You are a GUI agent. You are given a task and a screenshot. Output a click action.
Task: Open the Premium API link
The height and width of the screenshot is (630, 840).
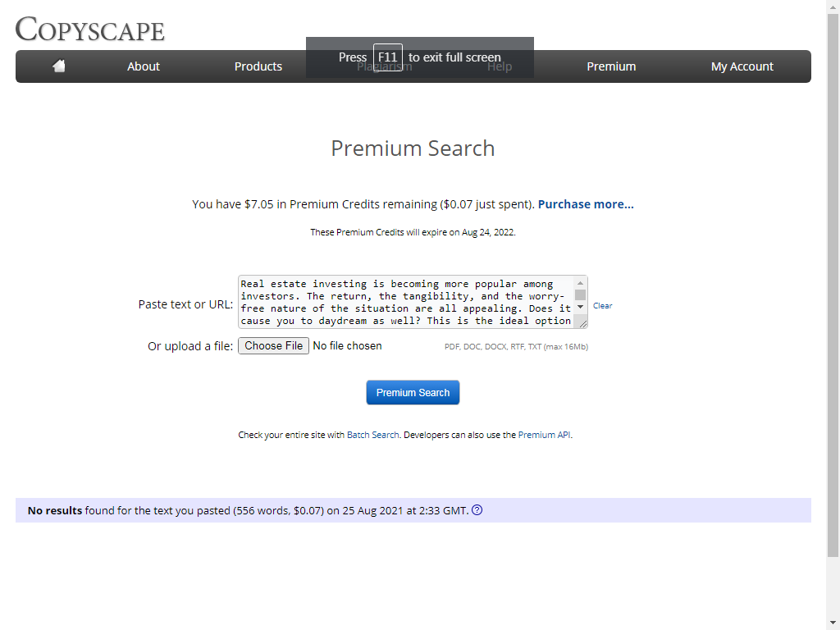(x=544, y=435)
